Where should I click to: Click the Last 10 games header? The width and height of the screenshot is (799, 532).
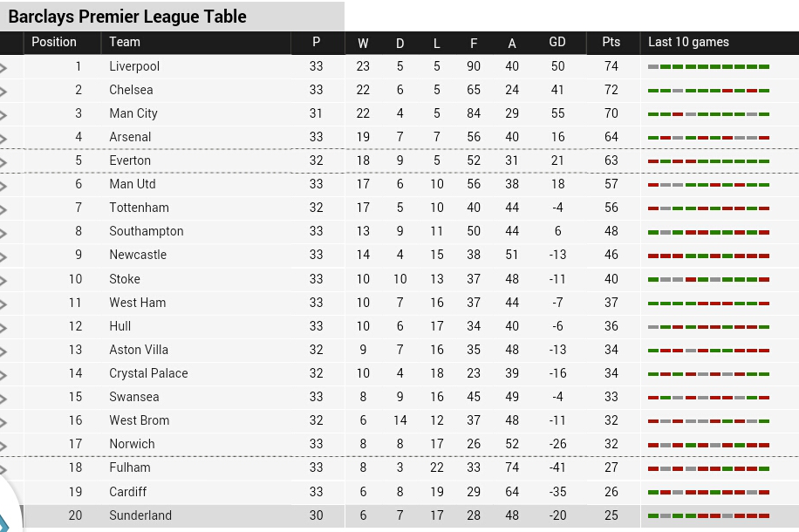[x=688, y=42]
